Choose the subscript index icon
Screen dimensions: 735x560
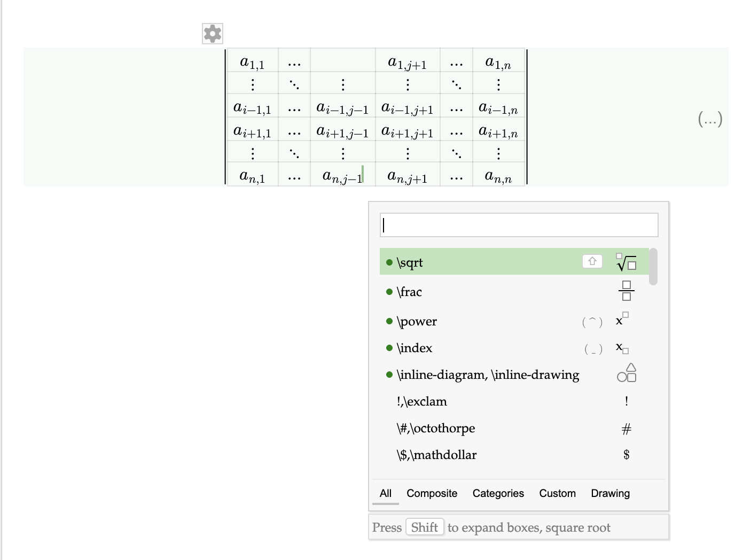[x=622, y=348]
